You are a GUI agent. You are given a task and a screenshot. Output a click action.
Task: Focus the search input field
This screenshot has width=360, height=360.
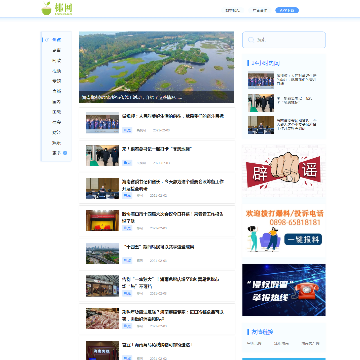(x=284, y=40)
